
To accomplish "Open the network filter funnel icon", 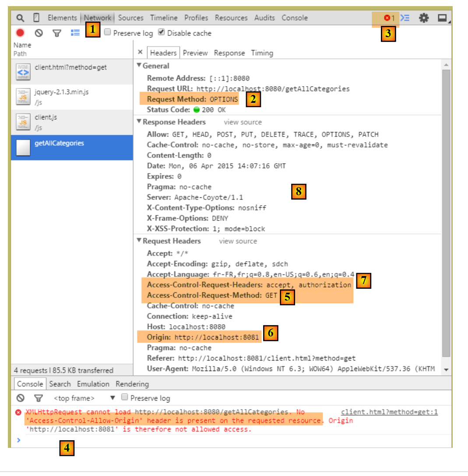I will point(56,33).
